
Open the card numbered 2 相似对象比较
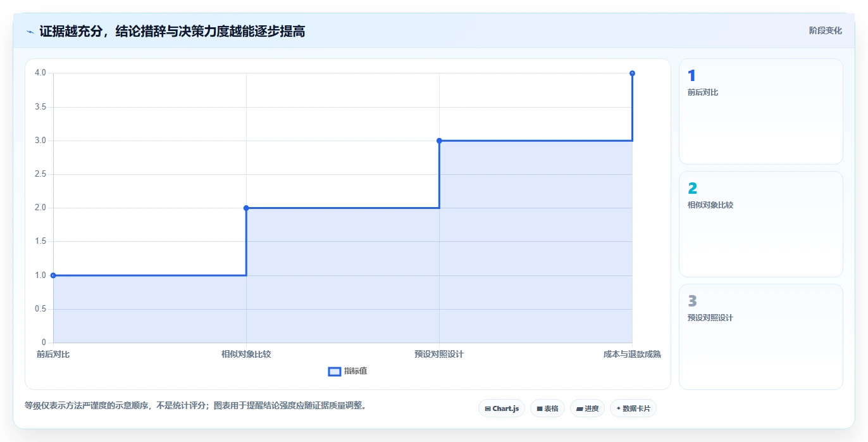[x=760, y=224]
